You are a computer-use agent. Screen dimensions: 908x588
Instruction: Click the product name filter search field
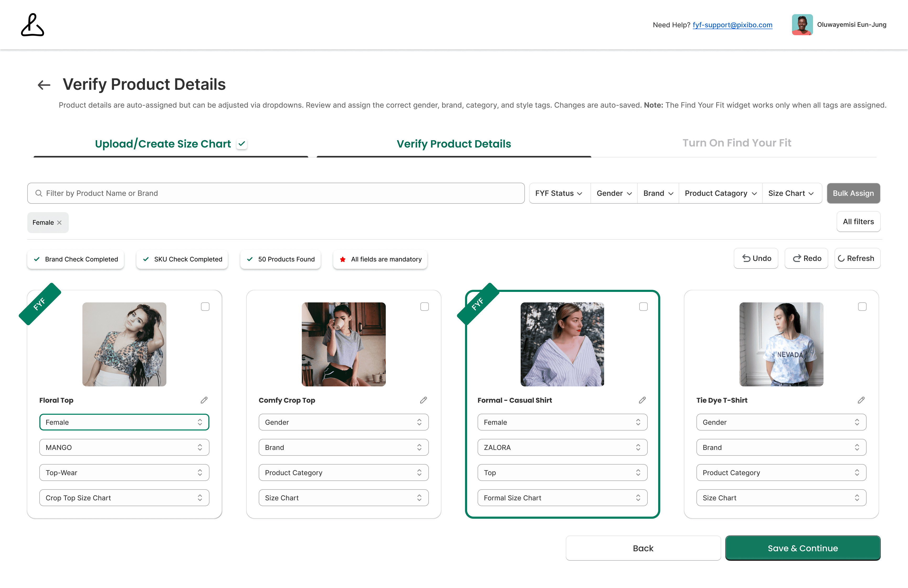276,193
